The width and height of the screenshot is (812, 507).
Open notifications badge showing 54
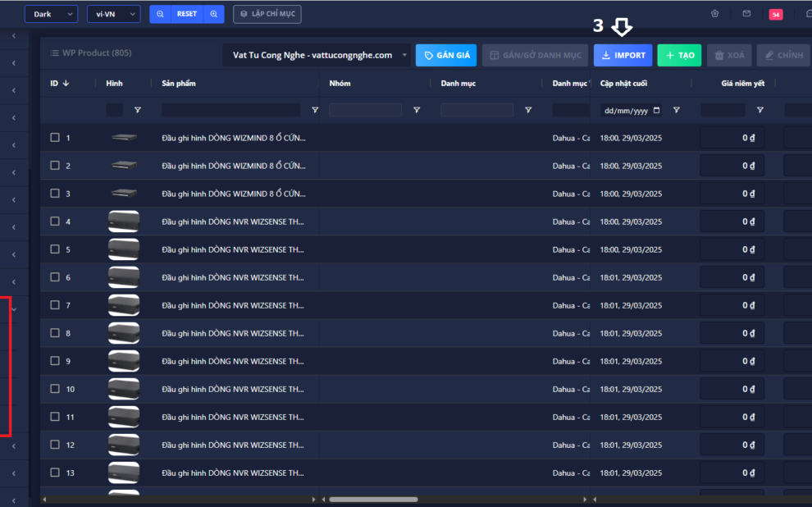[775, 15]
